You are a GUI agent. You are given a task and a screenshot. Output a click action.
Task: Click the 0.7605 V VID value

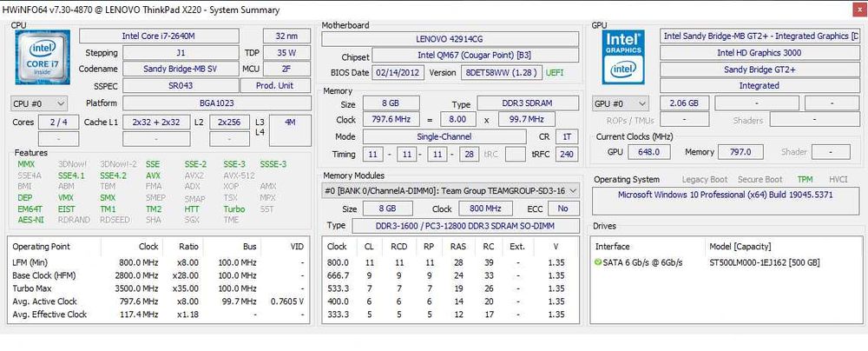pyautogui.click(x=287, y=301)
